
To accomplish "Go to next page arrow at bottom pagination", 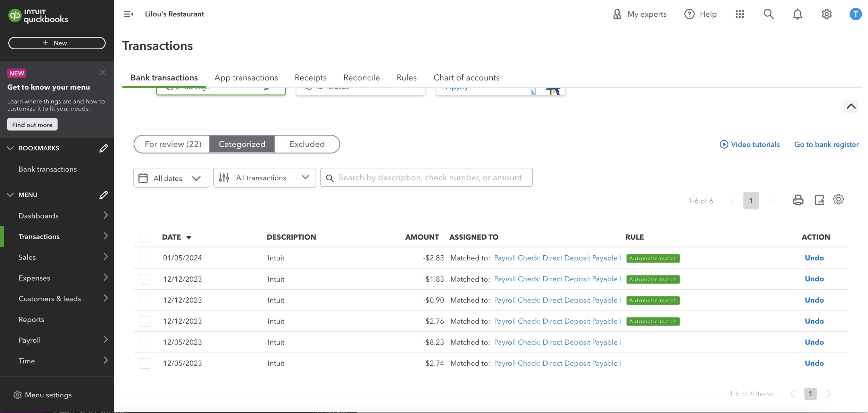I will 829,394.
